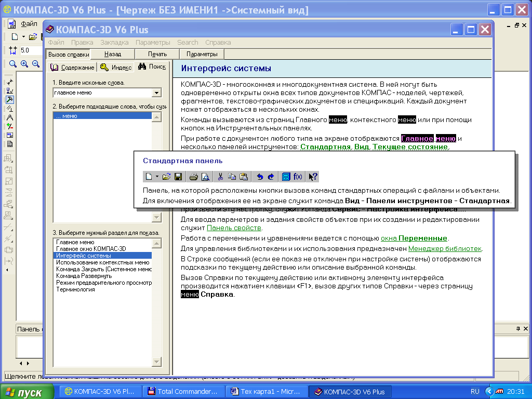Switch to Total Commander taskbar button
The width and height of the screenshot is (532, 399).
(x=183, y=392)
